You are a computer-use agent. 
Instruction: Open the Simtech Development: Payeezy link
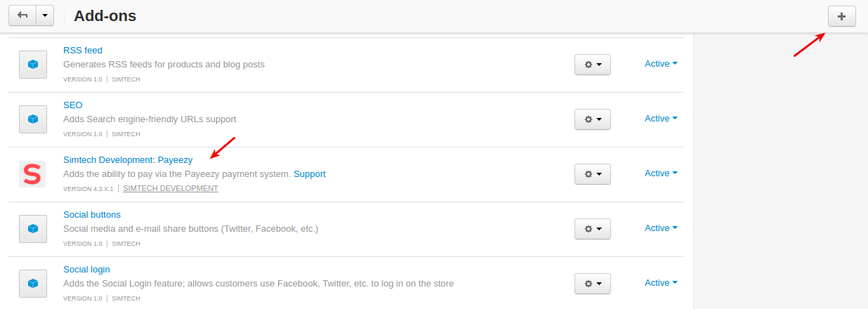pyautogui.click(x=128, y=160)
